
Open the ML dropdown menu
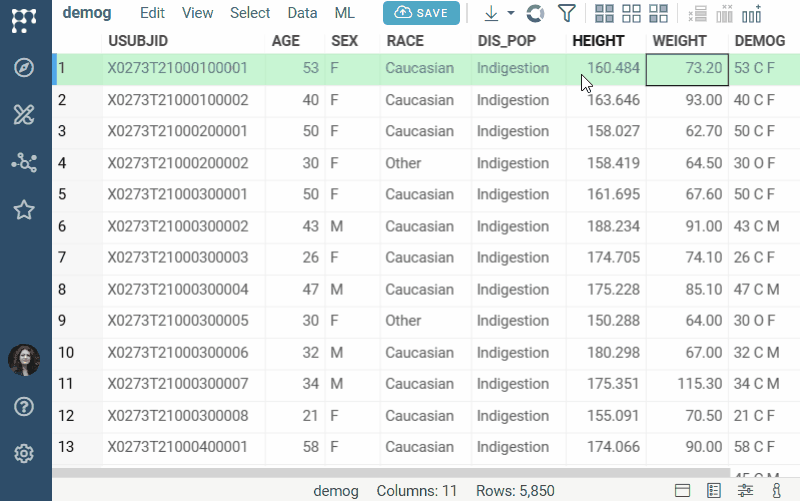coord(344,13)
